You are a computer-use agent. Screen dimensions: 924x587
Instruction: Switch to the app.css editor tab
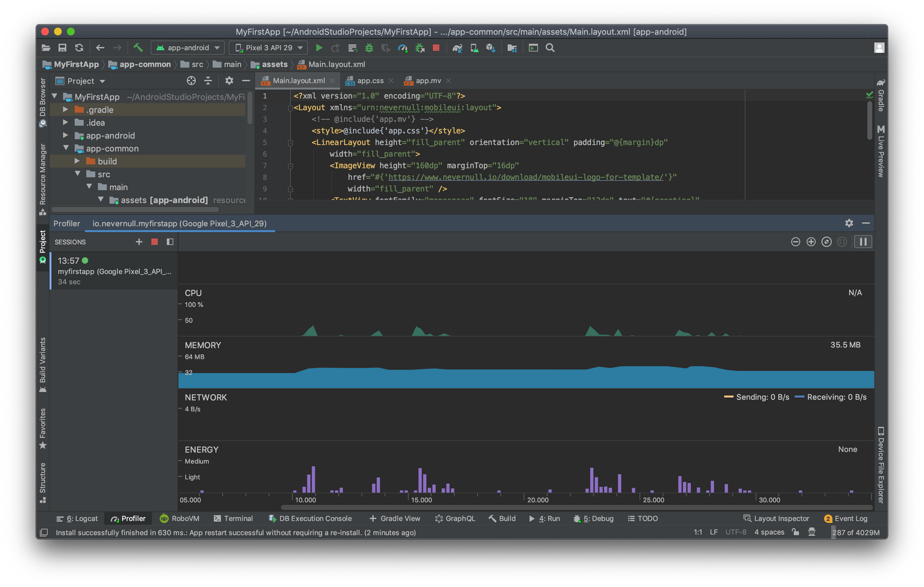click(370, 81)
